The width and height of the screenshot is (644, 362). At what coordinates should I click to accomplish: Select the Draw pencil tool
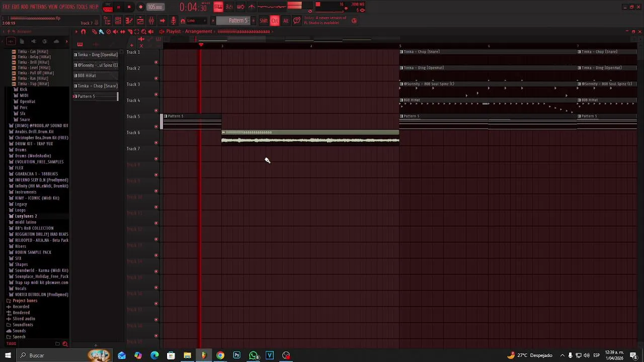(x=94, y=31)
